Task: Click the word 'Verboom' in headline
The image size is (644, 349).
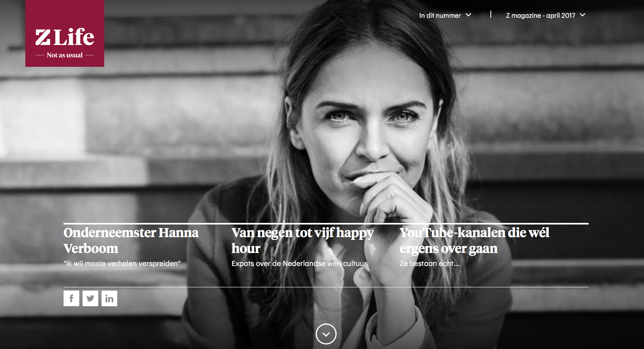Action: pyautogui.click(x=91, y=249)
